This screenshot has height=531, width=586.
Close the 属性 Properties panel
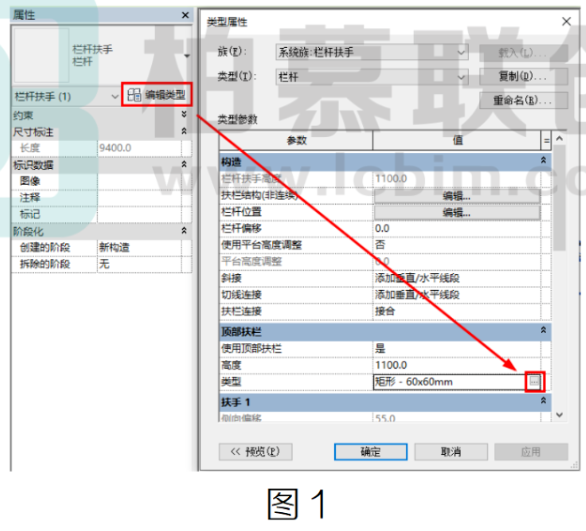[x=185, y=15]
